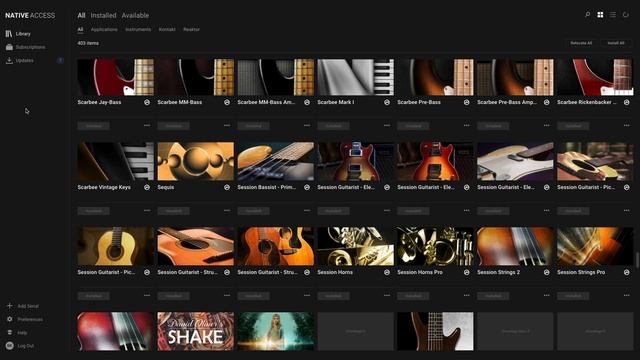Click the vertical scrollbar on the right
The width and height of the screenshot is (640, 360).
pyautogui.click(x=637, y=260)
